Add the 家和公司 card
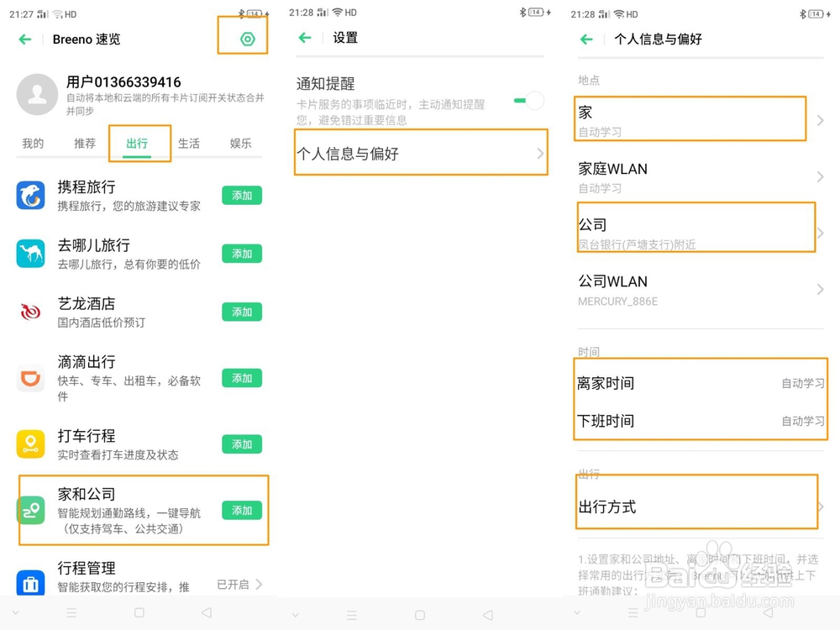 pyautogui.click(x=242, y=511)
